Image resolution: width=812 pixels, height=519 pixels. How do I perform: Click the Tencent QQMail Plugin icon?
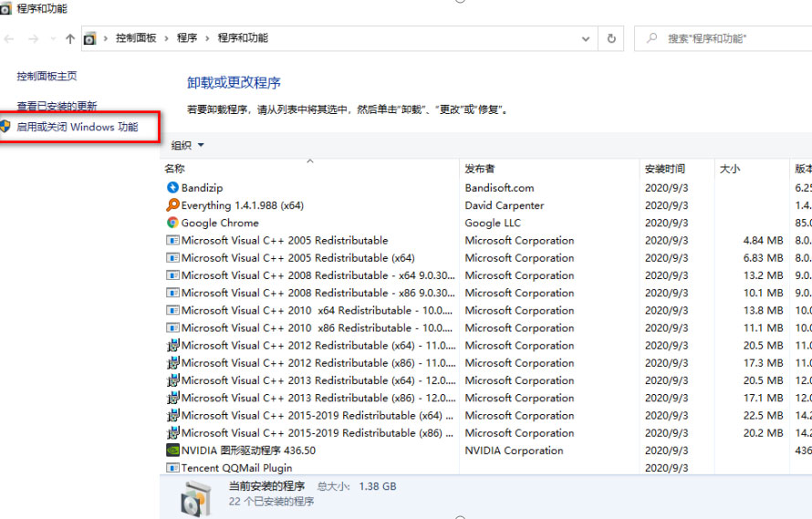pyautogui.click(x=172, y=467)
